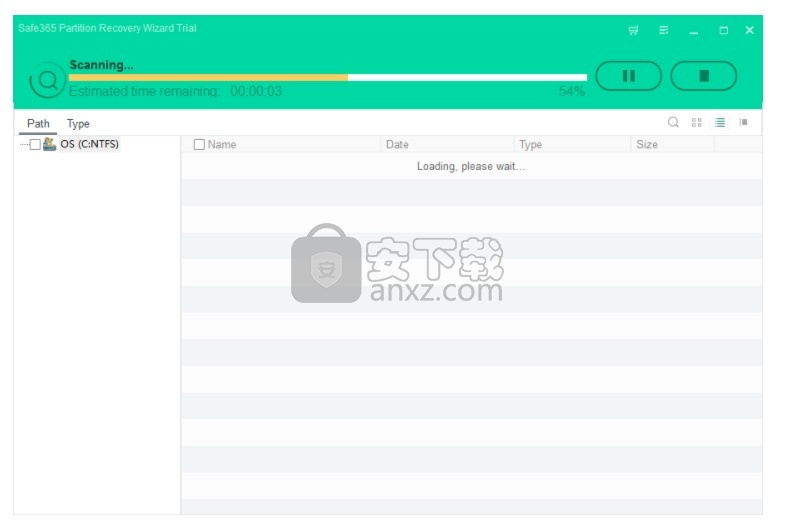Select the Type tab

[x=78, y=124]
